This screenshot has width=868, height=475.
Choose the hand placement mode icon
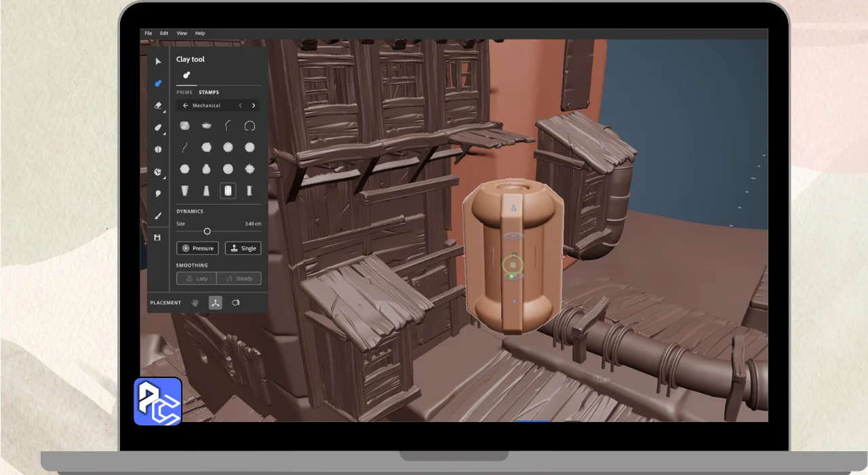point(195,303)
